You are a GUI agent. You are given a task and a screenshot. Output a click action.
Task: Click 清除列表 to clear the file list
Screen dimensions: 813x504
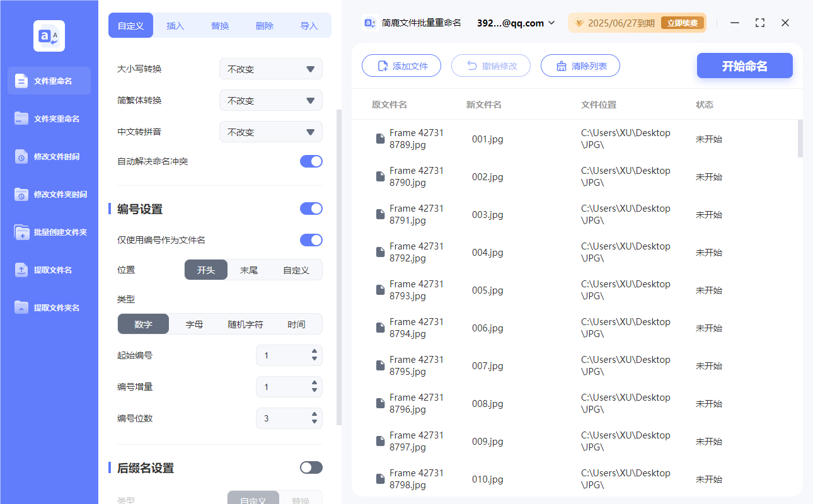coord(580,66)
